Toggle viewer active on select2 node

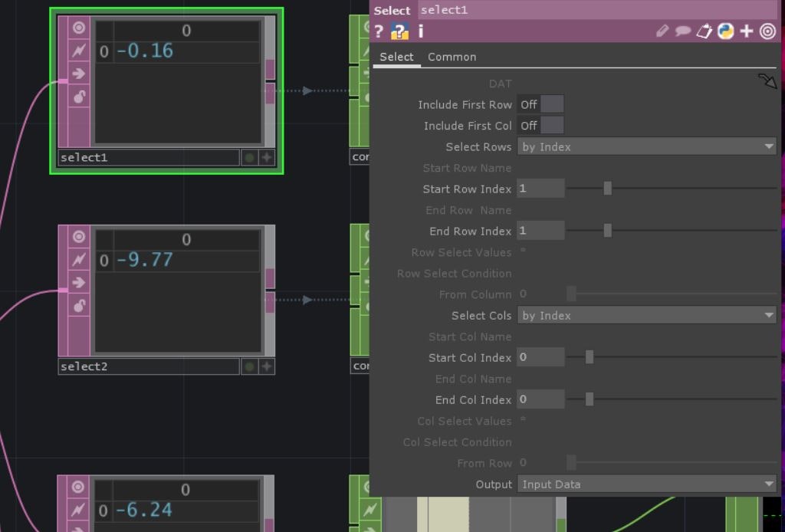click(79, 236)
